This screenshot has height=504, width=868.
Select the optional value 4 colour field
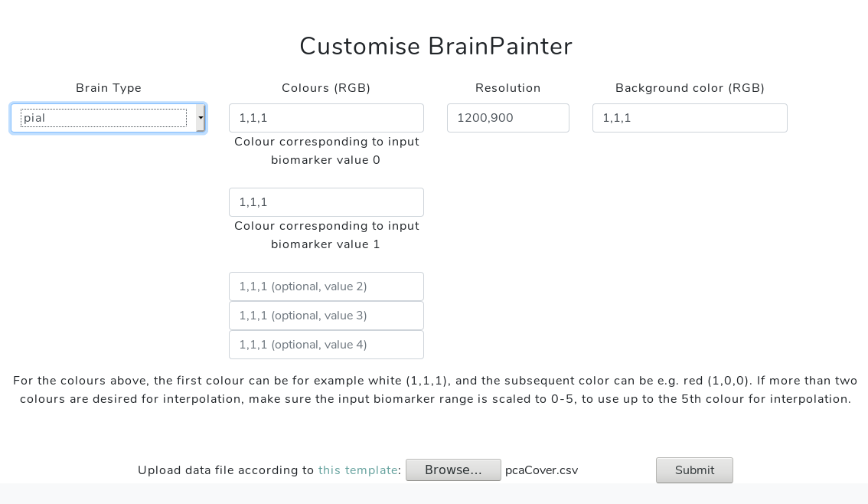tap(326, 345)
